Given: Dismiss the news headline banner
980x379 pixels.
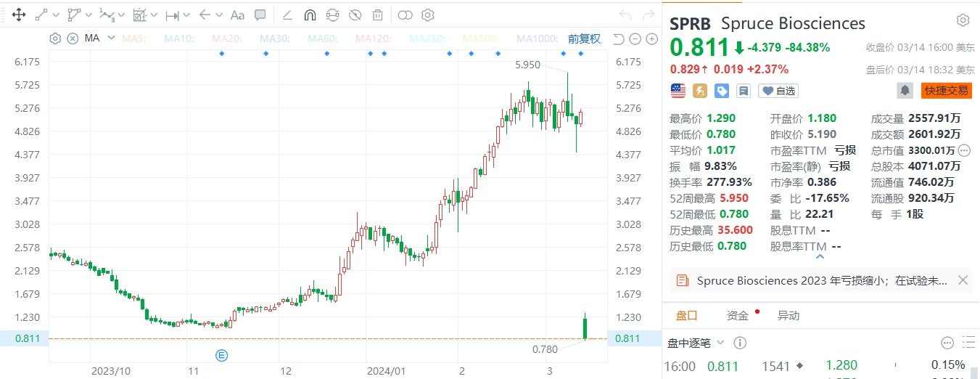Looking at the screenshot, I should pos(963,280).
